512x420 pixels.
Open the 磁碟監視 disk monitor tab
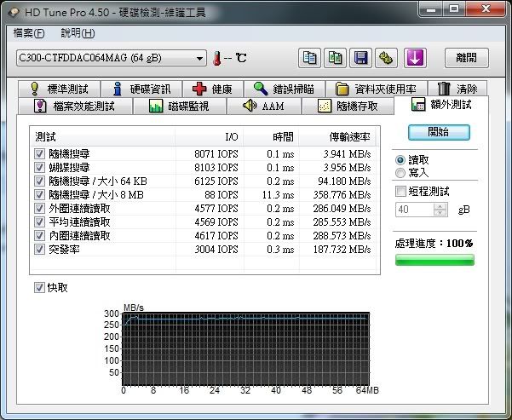(x=179, y=106)
